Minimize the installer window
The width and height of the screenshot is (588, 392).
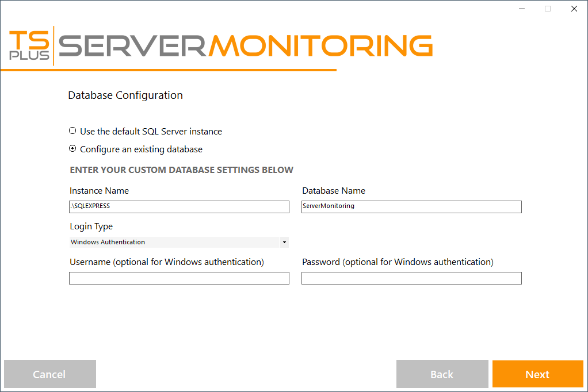pos(521,9)
